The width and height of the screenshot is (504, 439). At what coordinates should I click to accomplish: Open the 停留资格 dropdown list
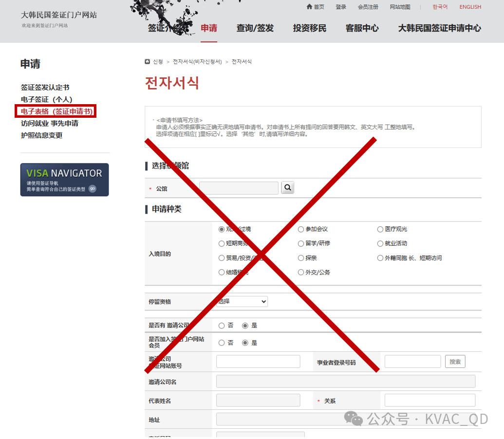(x=242, y=302)
